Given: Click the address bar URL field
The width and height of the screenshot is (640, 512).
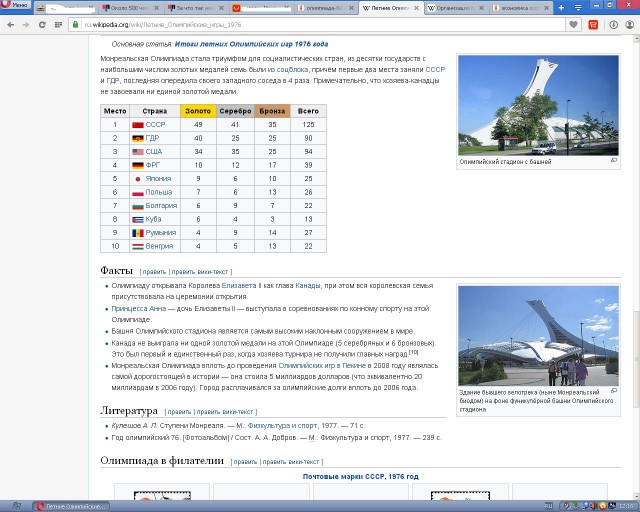Looking at the screenshot, I should pyautogui.click(x=318, y=25).
